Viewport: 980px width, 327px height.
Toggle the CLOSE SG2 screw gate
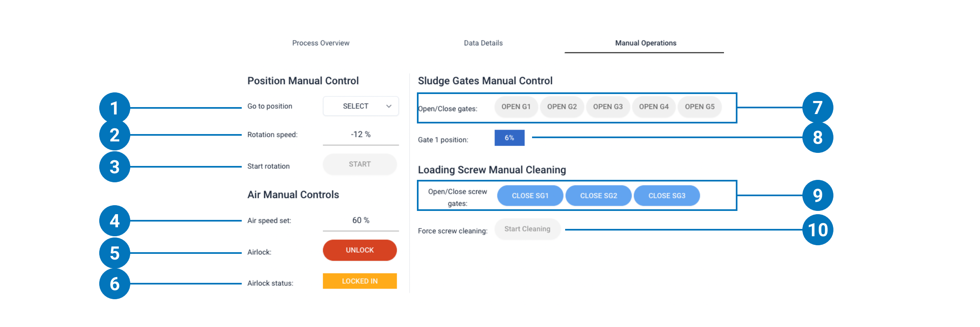pos(599,196)
